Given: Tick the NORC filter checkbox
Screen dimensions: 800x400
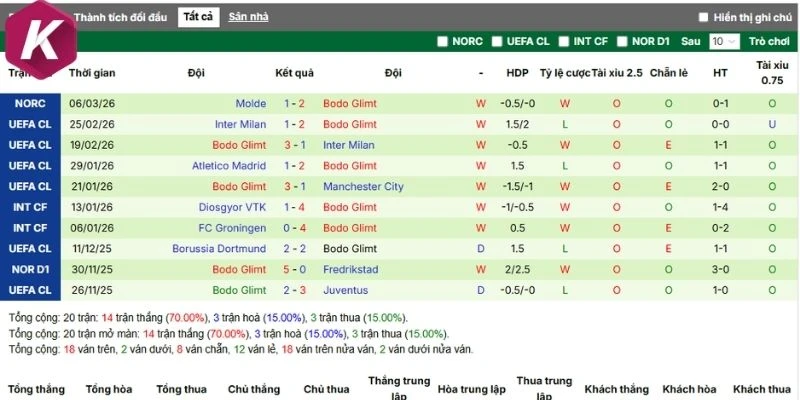Looking at the screenshot, I should pyautogui.click(x=442, y=41).
